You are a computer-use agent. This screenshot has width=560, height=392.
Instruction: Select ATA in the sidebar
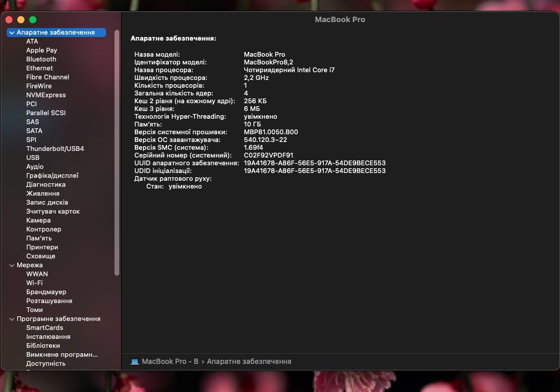click(32, 41)
